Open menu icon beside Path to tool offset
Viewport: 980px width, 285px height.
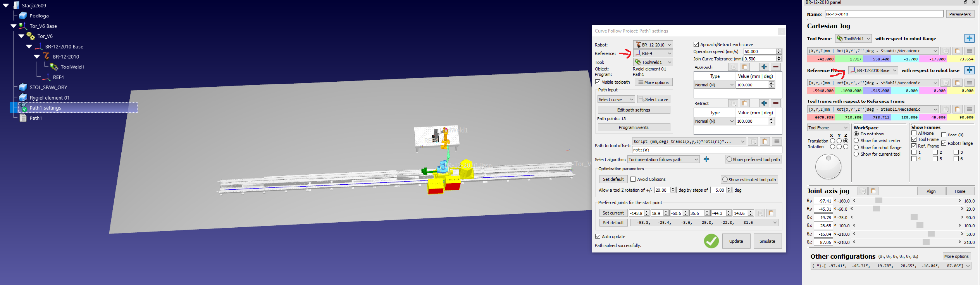777,142
